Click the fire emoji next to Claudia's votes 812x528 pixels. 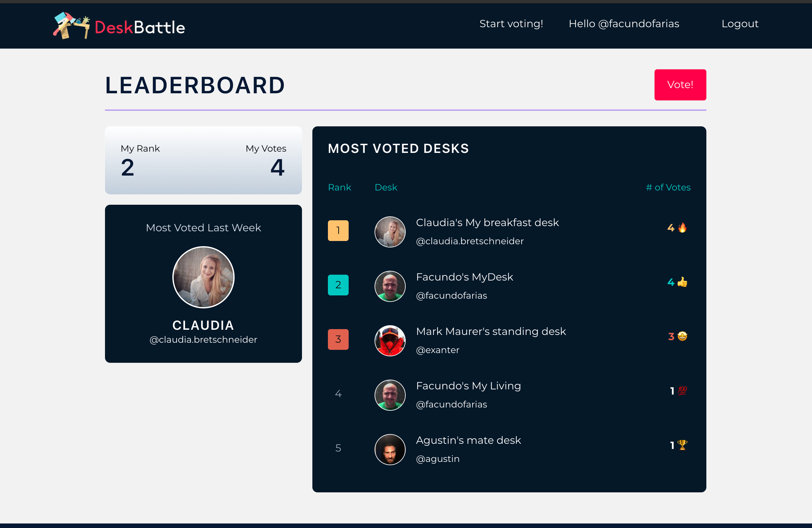point(682,227)
